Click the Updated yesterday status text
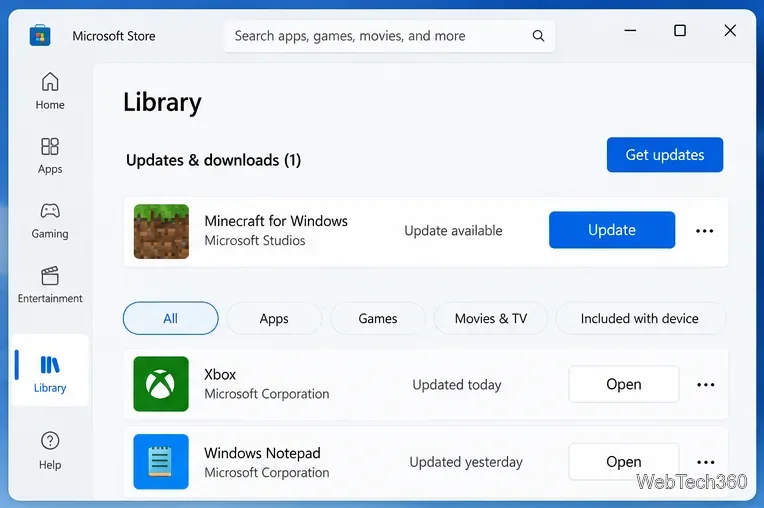 coord(466,462)
